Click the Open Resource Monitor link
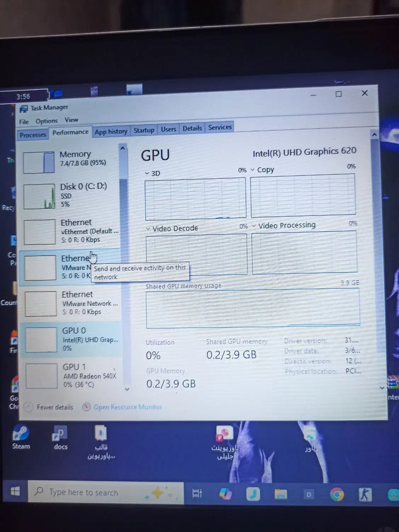The image size is (399, 532). click(x=128, y=407)
